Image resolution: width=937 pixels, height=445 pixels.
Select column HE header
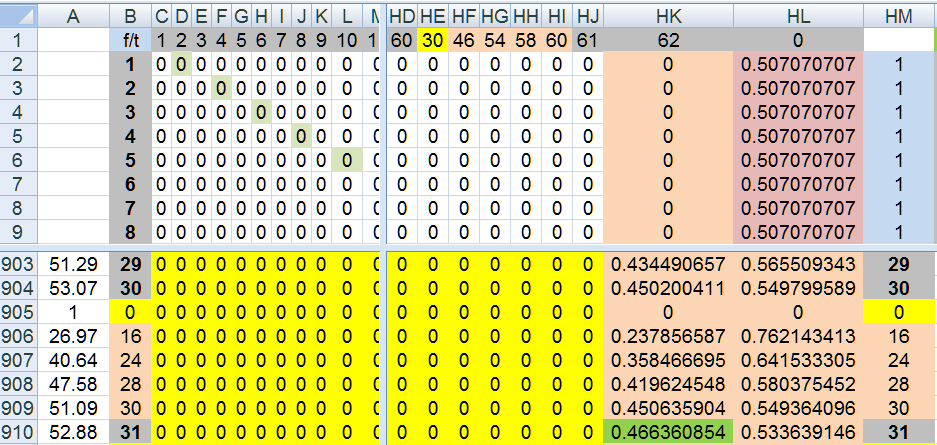point(433,17)
